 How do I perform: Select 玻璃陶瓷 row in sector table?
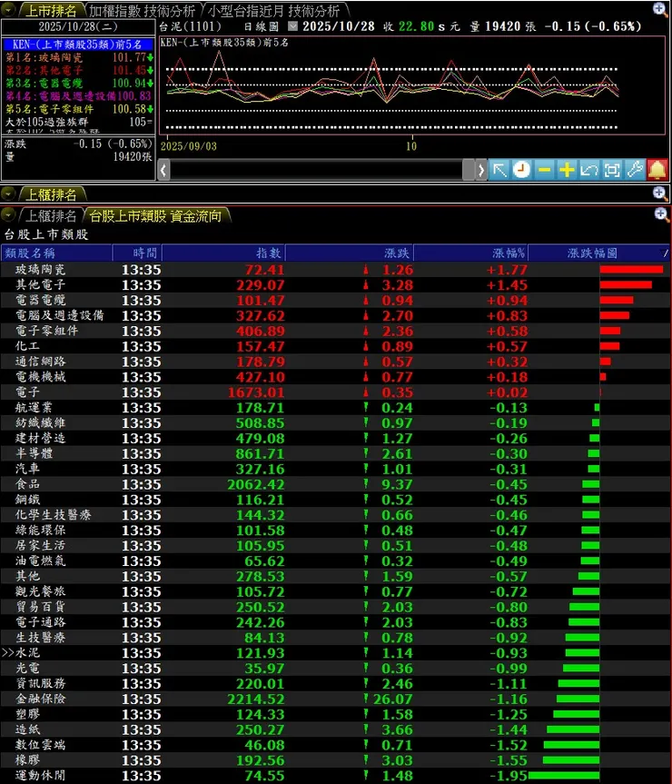tap(335, 270)
